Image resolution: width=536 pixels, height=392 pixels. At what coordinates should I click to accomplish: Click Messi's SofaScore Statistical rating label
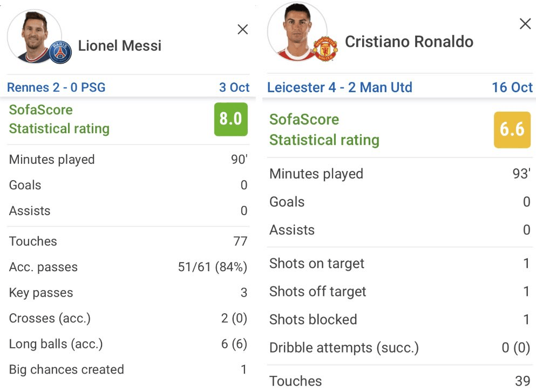pyautogui.click(x=59, y=119)
